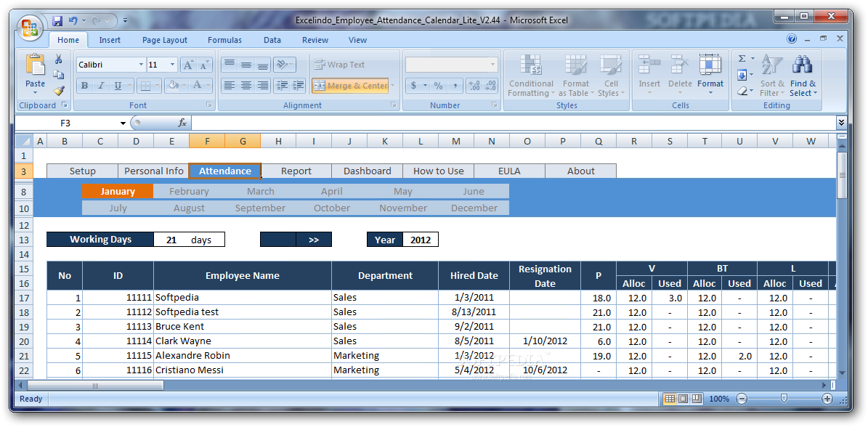
Task: Open Find & Select menu
Action: (x=803, y=76)
